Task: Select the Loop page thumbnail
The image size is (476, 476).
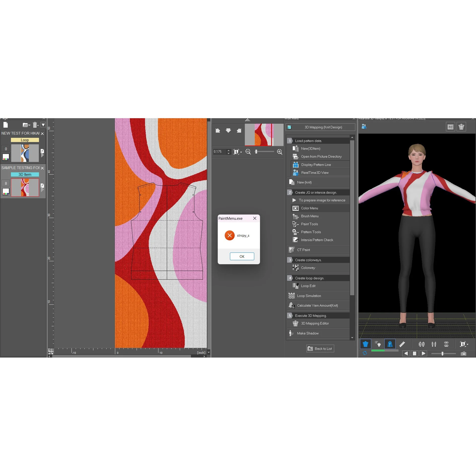Action: coord(25,153)
